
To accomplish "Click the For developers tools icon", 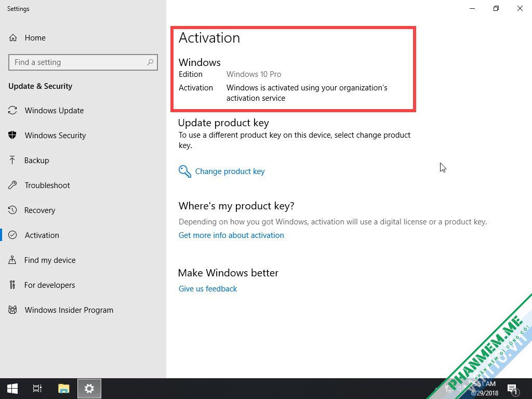I will pos(12,285).
